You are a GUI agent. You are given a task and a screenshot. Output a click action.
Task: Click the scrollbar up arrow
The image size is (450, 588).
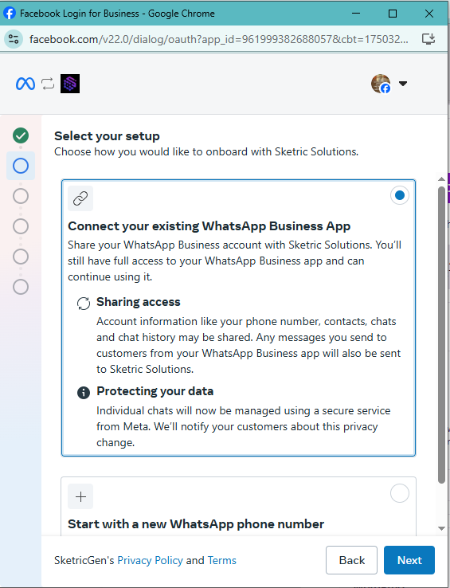(x=441, y=179)
